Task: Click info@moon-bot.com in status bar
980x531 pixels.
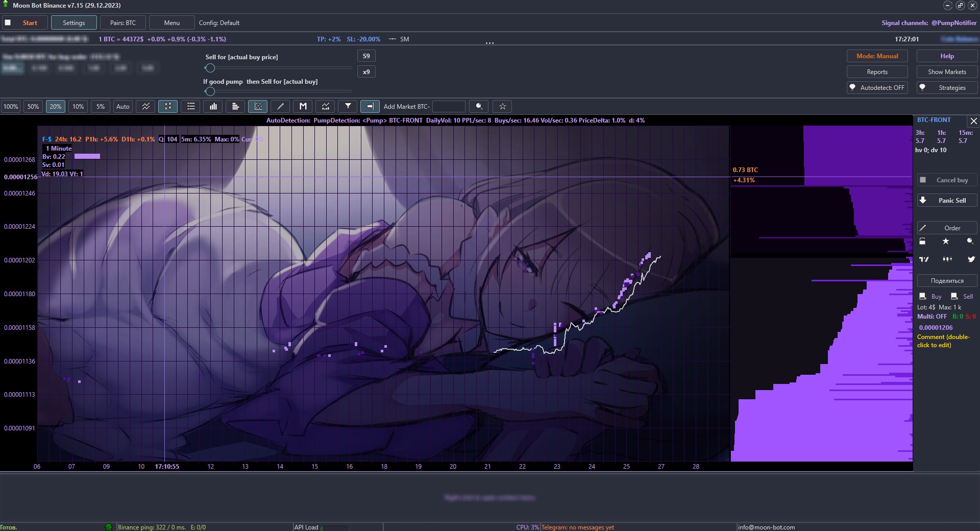Action: (766, 527)
